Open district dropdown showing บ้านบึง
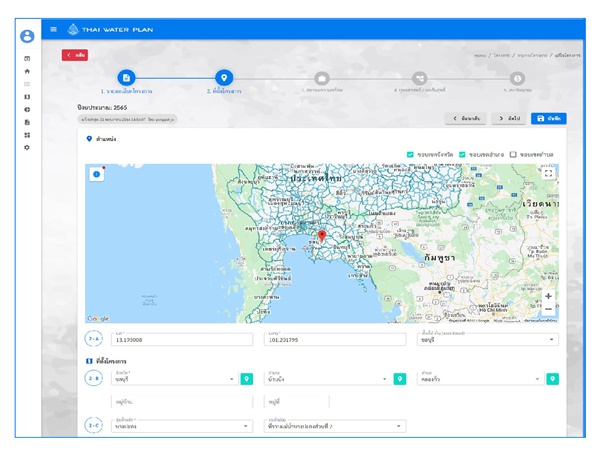 (x=327, y=379)
